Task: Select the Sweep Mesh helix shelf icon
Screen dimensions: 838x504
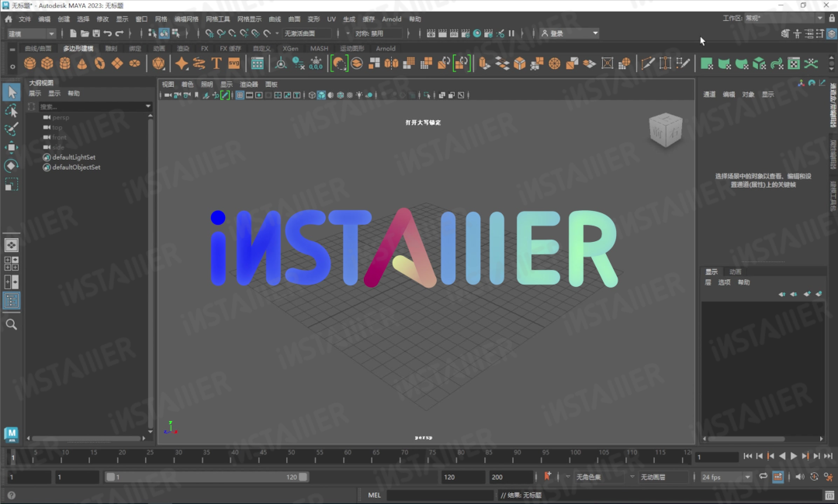Action: (199, 64)
